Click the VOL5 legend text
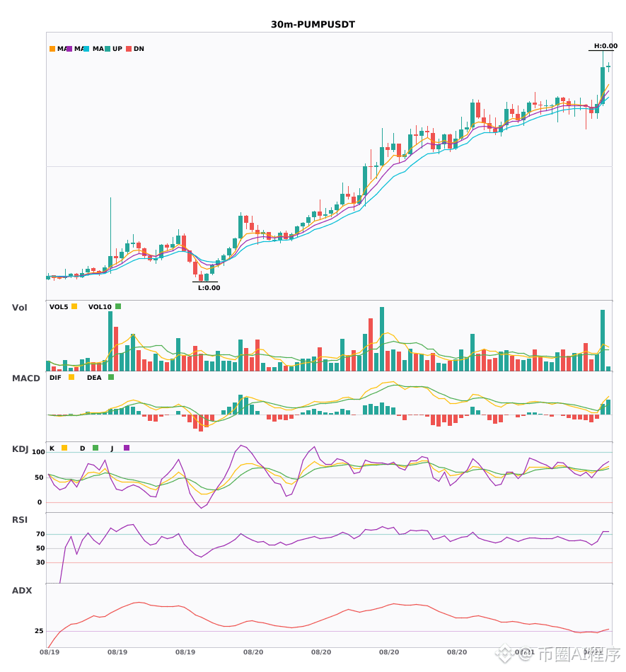Image resolution: width=626 pixels, height=672 pixels. (x=59, y=307)
